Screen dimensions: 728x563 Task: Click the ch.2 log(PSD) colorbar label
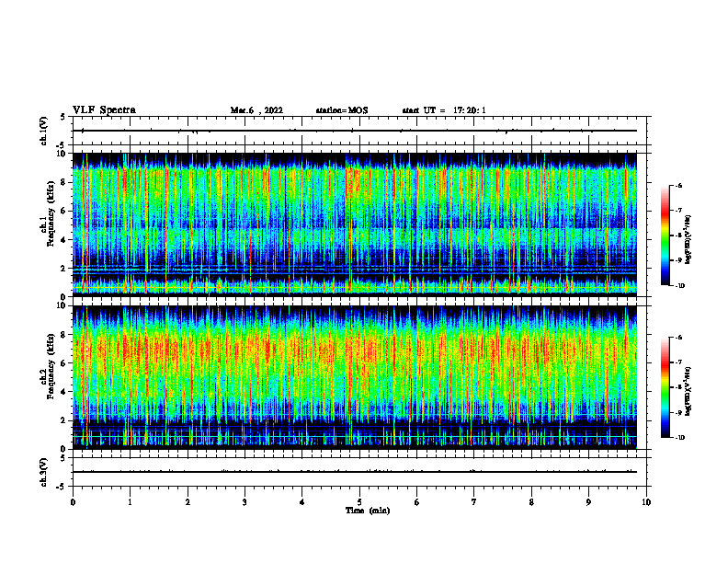pos(688,391)
